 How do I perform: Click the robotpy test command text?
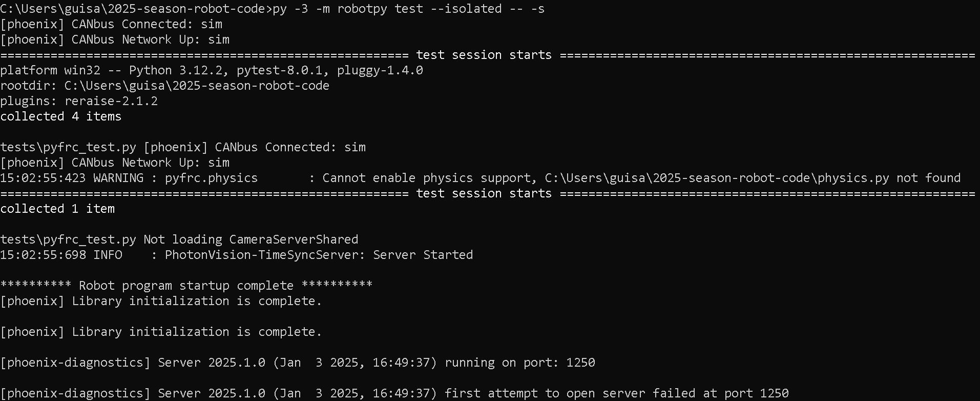409,9
